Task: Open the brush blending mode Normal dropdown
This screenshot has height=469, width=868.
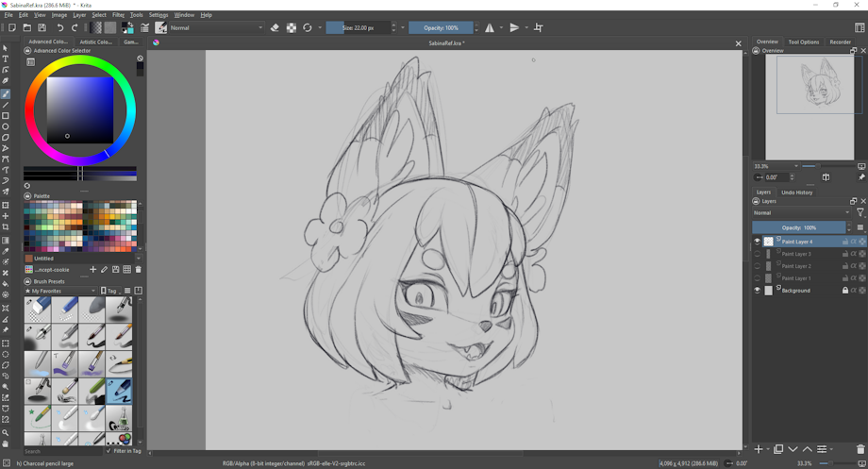Action: [216, 28]
